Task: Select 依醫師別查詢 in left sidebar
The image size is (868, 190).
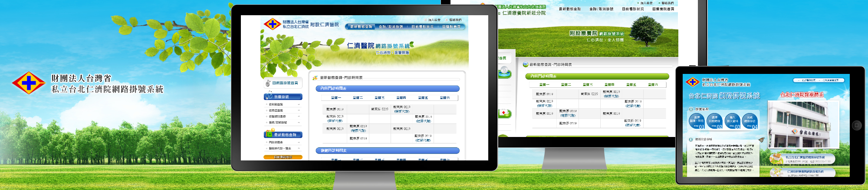Action: (277, 117)
